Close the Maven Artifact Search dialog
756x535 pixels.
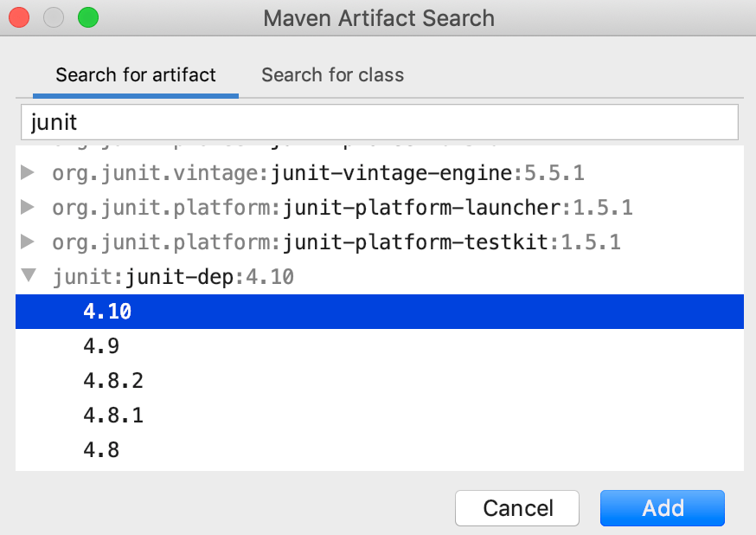[19, 18]
